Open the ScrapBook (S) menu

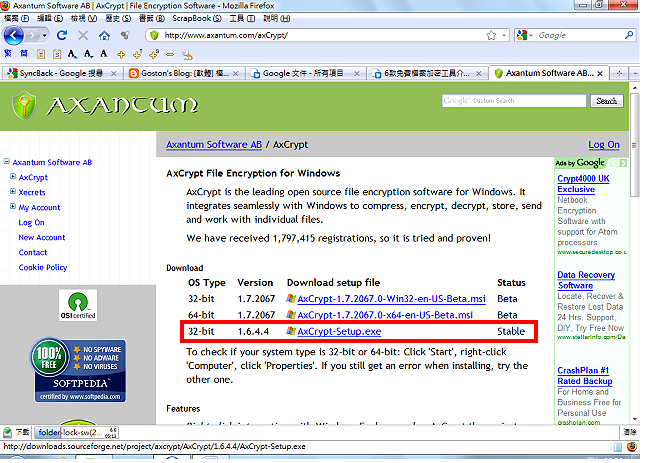click(197, 19)
